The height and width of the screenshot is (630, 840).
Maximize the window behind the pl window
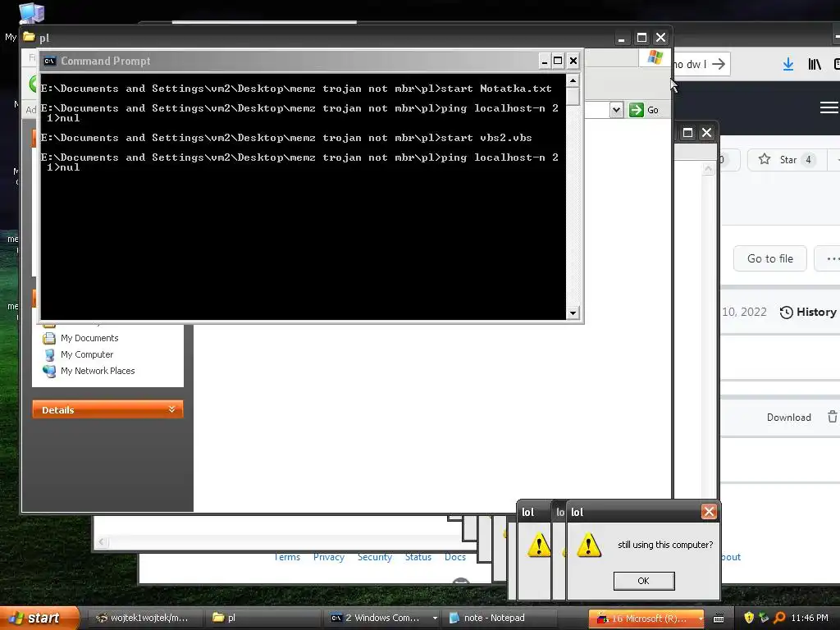(688, 132)
